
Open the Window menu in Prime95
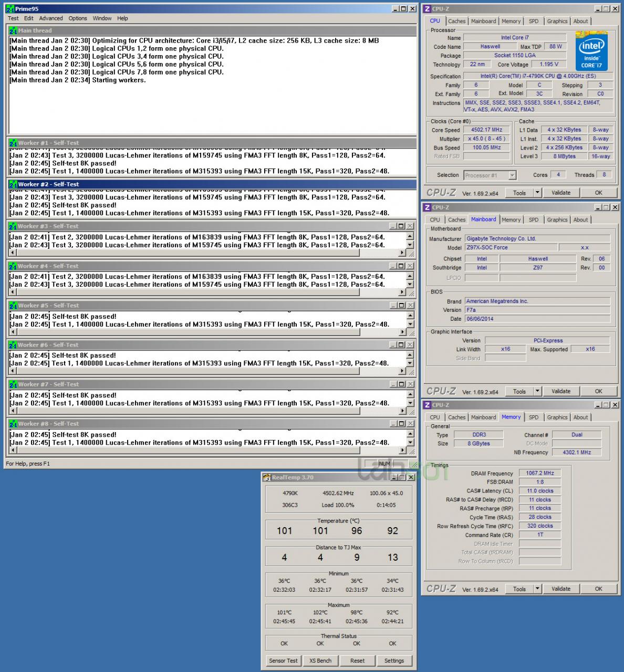[x=102, y=18]
